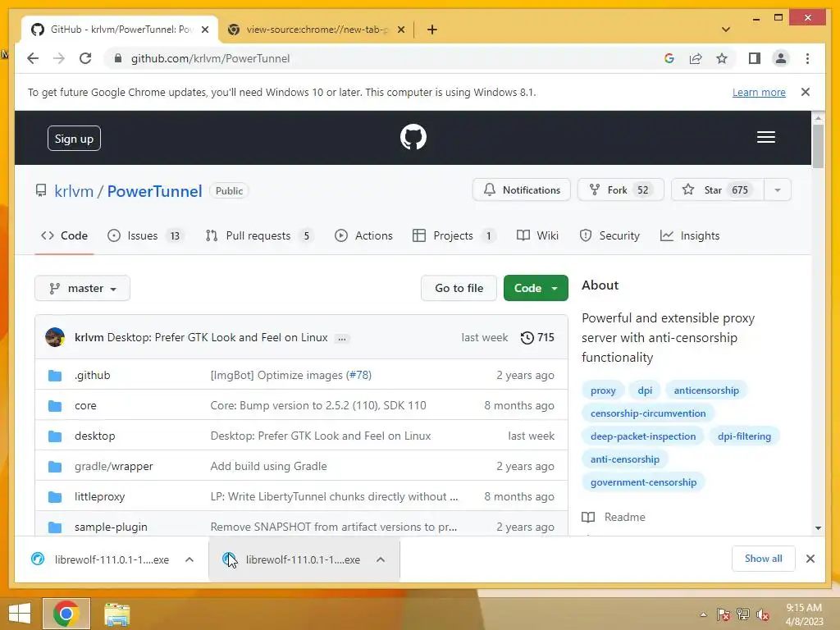Open the Security tab
The height and width of the screenshot is (630, 840).
tap(609, 235)
